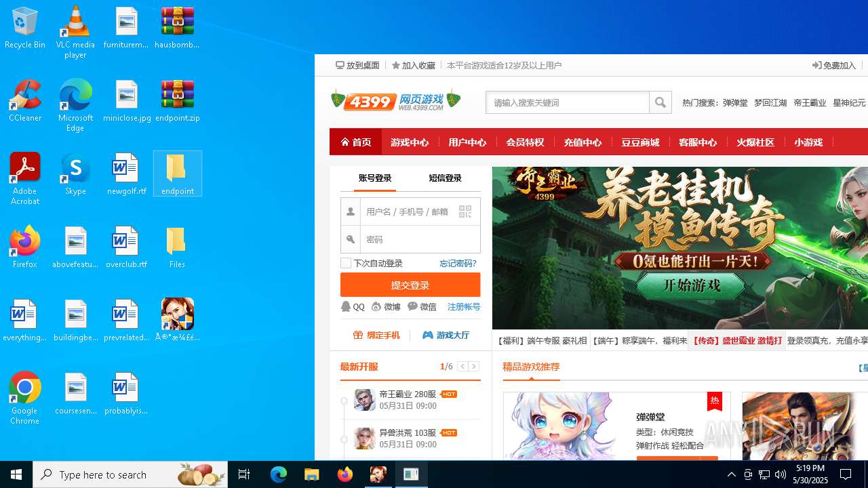Log in with QQ icon

tap(353, 306)
